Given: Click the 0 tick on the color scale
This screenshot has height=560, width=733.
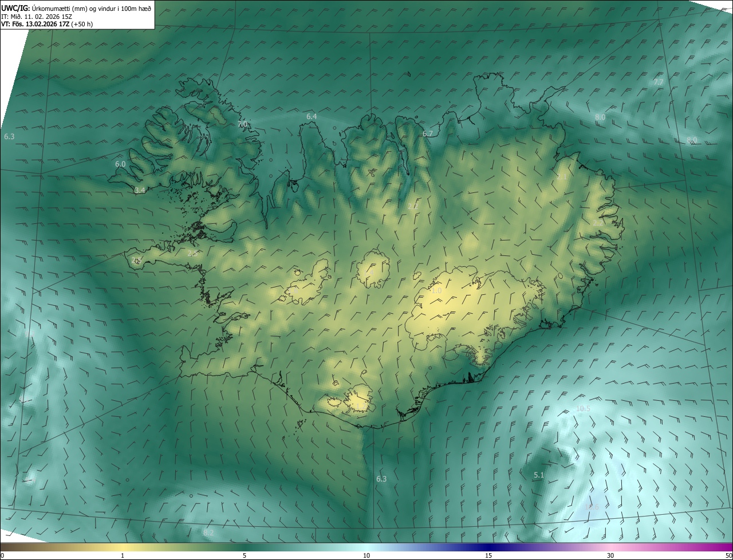Looking at the screenshot, I should [2, 555].
